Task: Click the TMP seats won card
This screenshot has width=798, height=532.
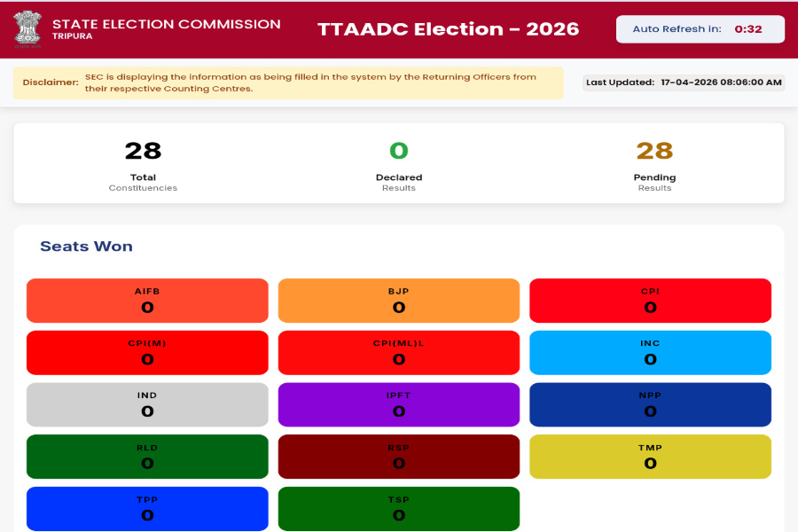Action: [x=651, y=456]
